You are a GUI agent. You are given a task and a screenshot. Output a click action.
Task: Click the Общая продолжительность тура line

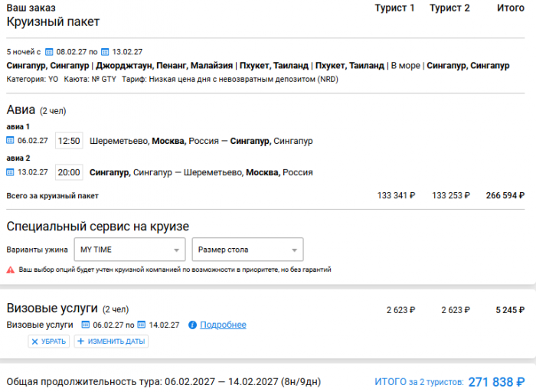[164, 382]
